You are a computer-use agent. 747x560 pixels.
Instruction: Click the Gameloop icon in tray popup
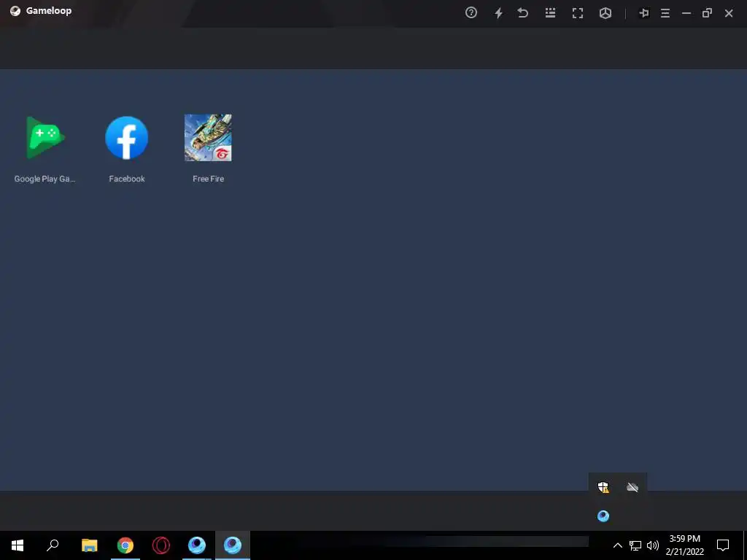(x=603, y=516)
